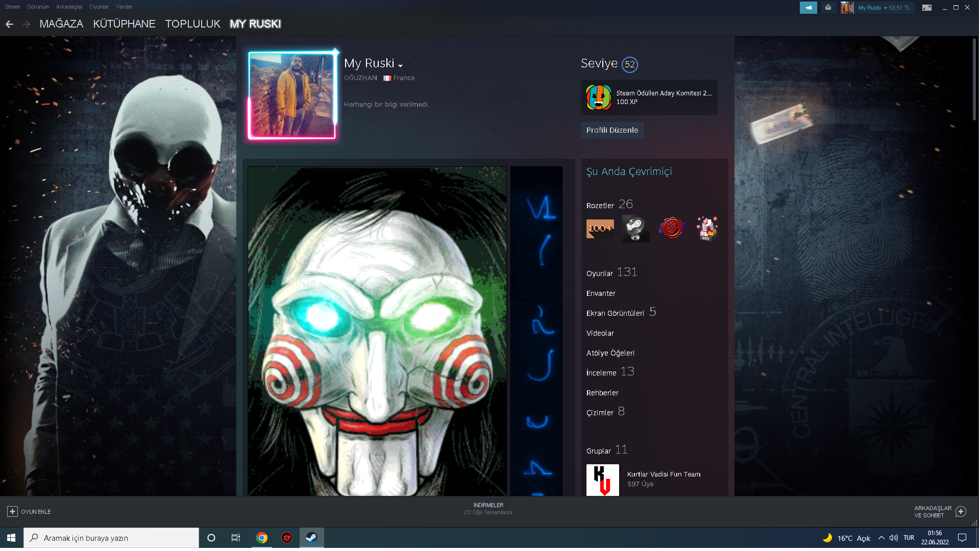
Task: Open the Jigsaw puppet artwork showcase
Action: click(x=377, y=331)
